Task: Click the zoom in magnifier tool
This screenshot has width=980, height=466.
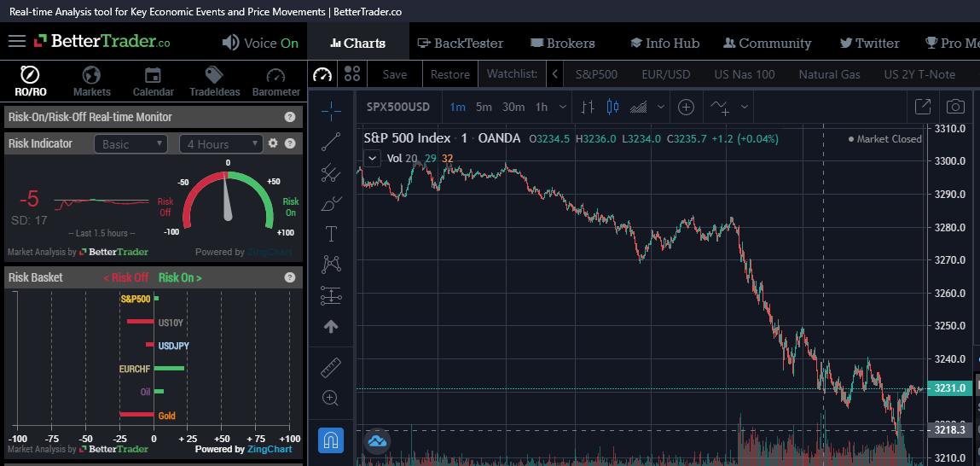Action: tap(331, 398)
